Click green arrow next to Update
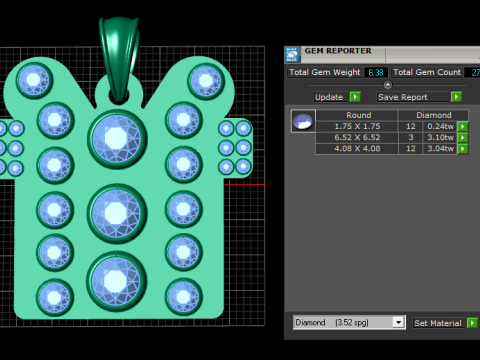 355,97
